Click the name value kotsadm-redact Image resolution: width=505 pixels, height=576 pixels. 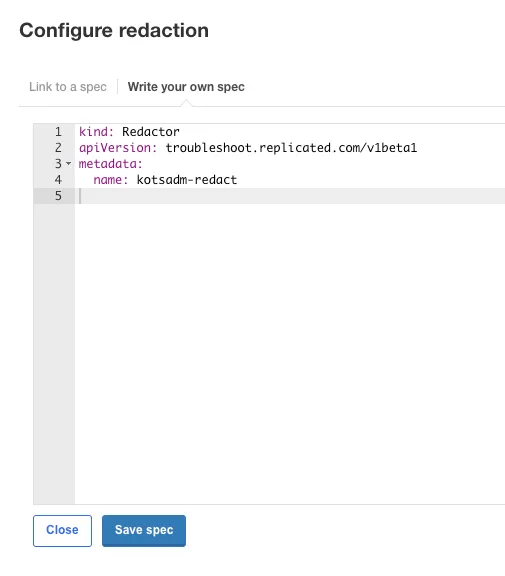coord(187,180)
